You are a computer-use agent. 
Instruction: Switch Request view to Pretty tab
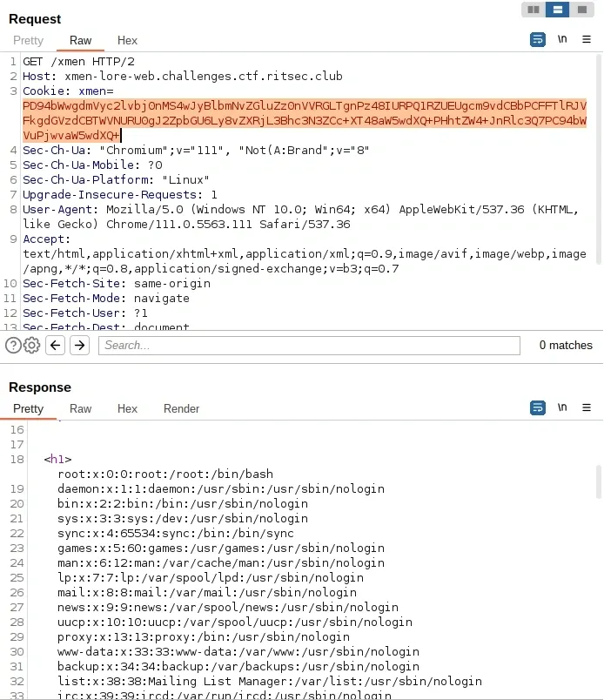tap(28, 41)
